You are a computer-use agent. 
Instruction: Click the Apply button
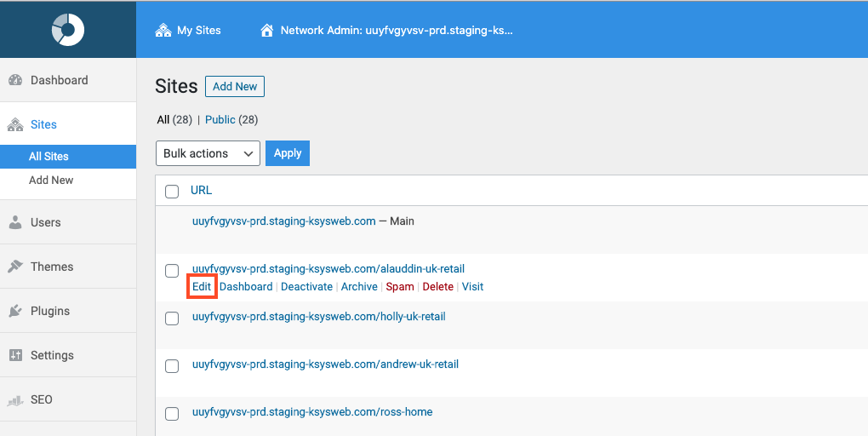288,153
